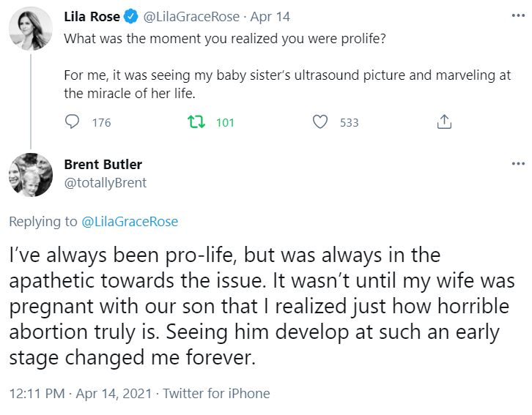Click the reply icon on Lila Rose's tweet
This screenshot has width=532, height=415.
73,122
